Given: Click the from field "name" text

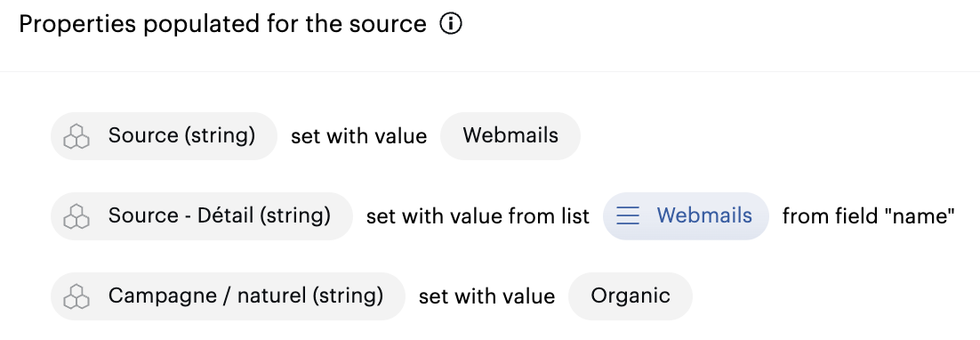Looking at the screenshot, I should (869, 216).
